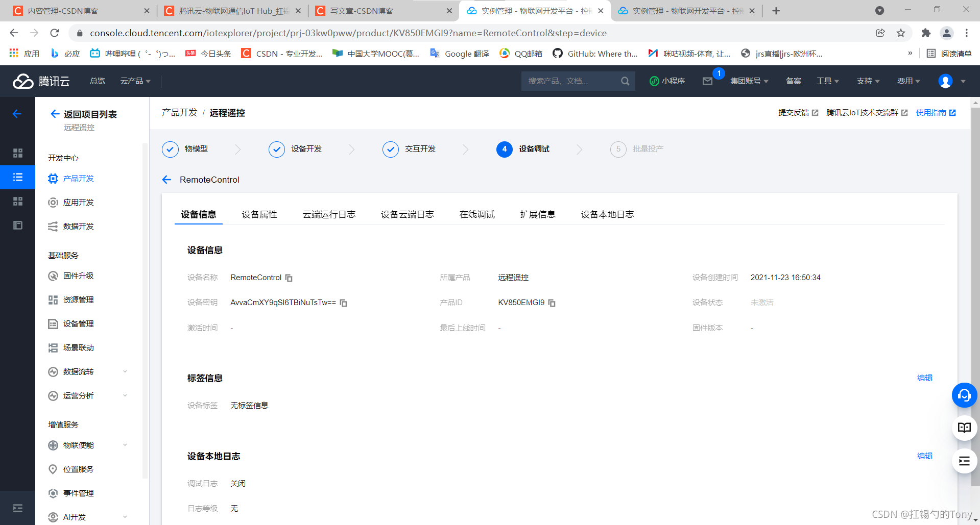Switch to 写文章-CSDN博客 browser tab
Image resolution: width=980 pixels, height=525 pixels.
click(382, 11)
